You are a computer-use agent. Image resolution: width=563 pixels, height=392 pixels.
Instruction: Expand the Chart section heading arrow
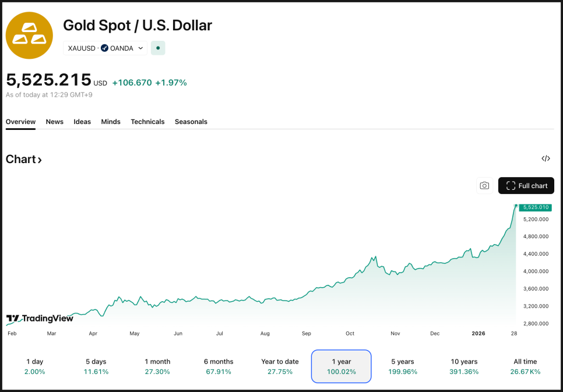40,160
